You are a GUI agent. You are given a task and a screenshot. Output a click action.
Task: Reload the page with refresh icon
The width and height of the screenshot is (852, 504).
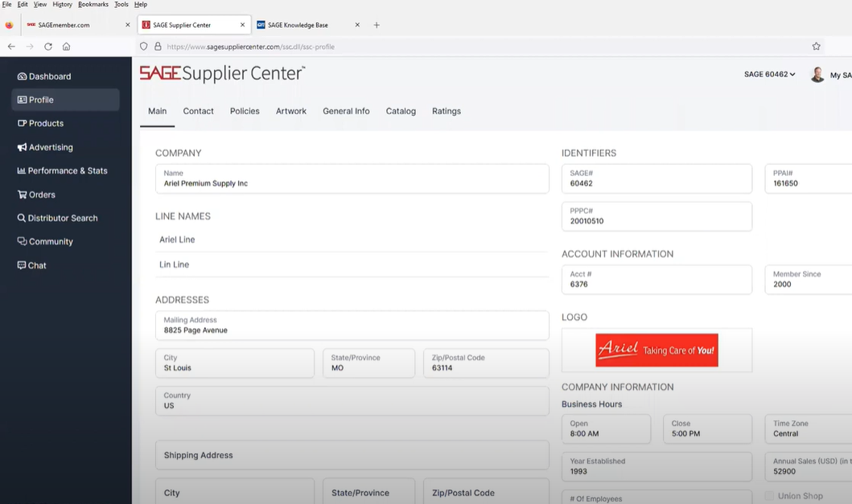tap(48, 47)
